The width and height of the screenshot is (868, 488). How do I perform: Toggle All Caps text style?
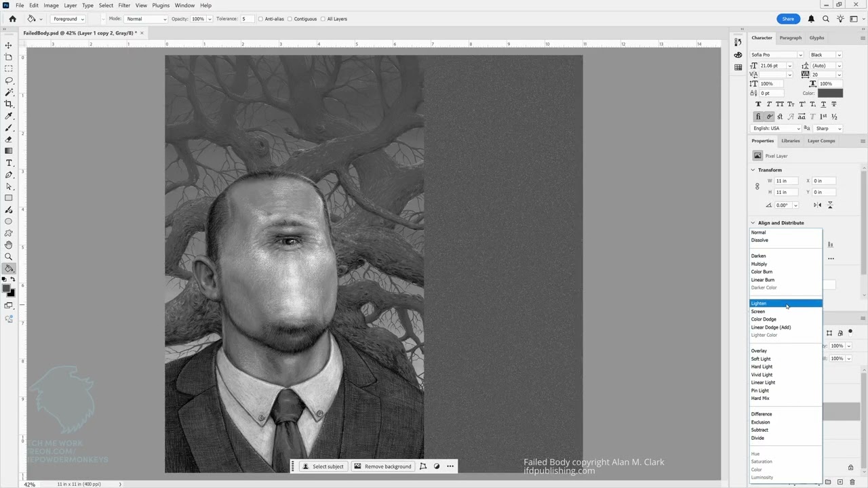tap(780, 104)
